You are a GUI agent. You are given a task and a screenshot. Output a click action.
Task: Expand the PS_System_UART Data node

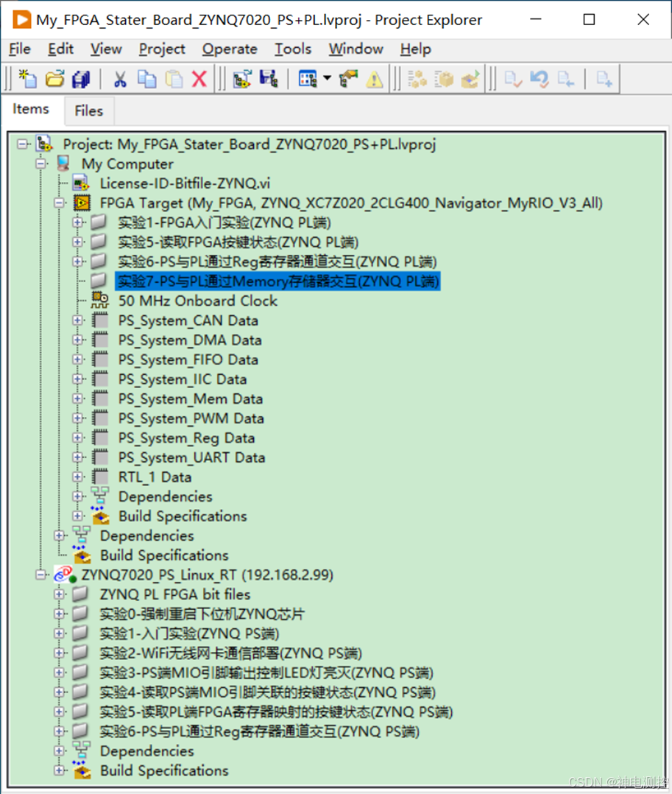point(78,457)
